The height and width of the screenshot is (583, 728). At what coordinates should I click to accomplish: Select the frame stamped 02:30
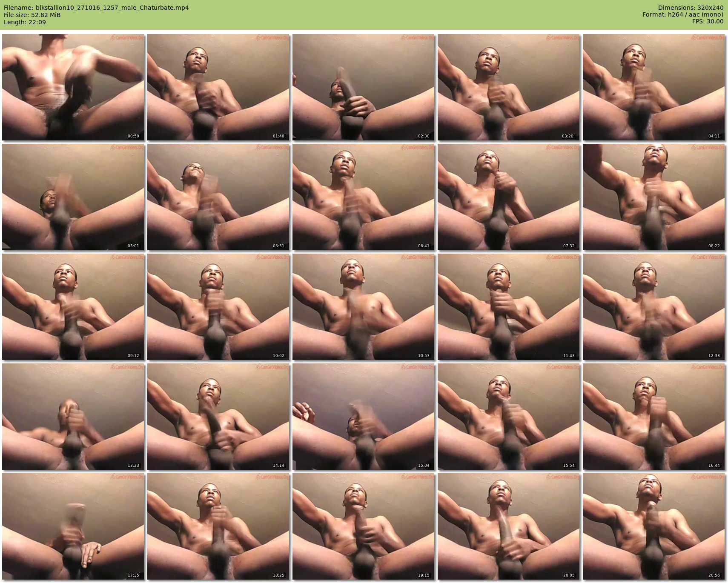coord(364,87)
